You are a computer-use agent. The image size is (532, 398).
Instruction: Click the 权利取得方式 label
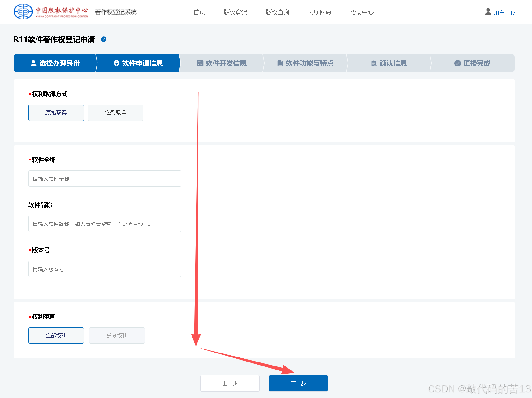(50, 94)
